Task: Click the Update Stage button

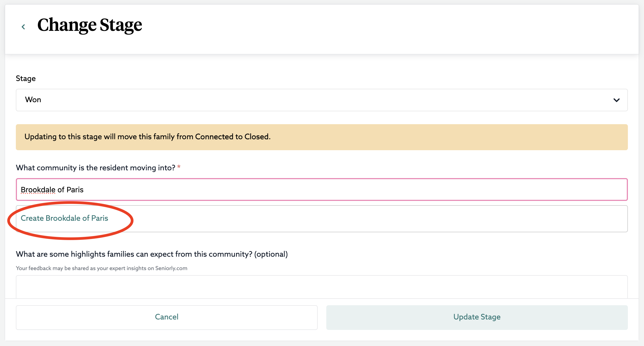Action: 477,317
